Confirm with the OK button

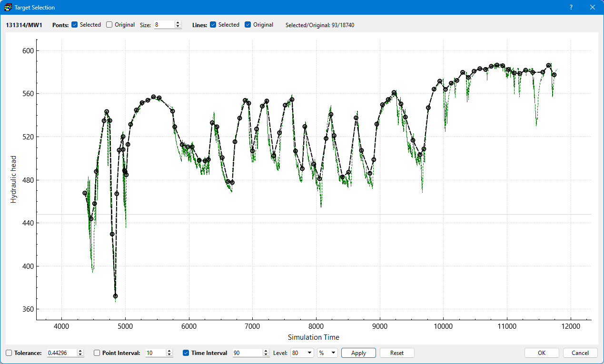tap(542, 353)
